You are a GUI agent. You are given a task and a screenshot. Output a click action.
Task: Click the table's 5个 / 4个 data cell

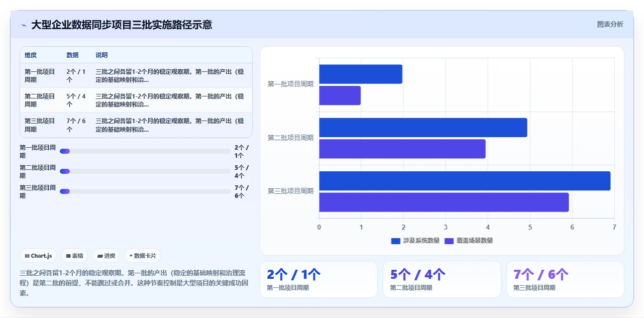76,100
